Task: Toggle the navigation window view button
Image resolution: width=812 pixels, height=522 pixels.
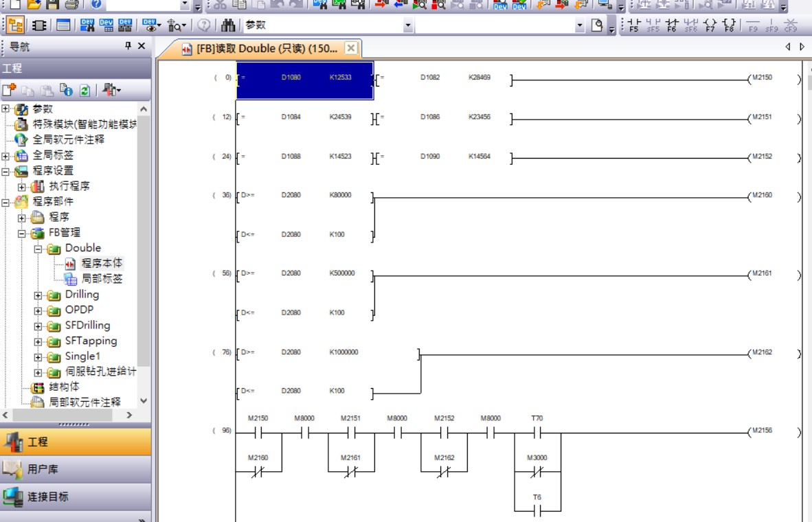Action: click(x=15, y=25)
